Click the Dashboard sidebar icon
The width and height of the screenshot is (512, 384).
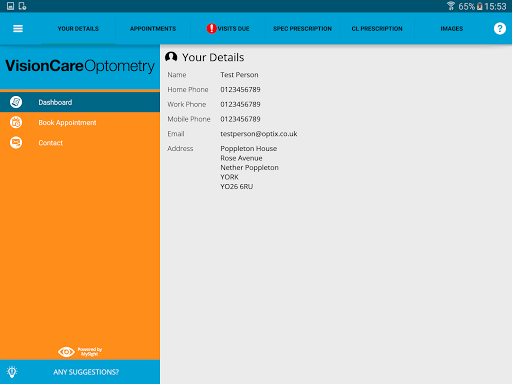pyautogui.click(x=16, y=102)
